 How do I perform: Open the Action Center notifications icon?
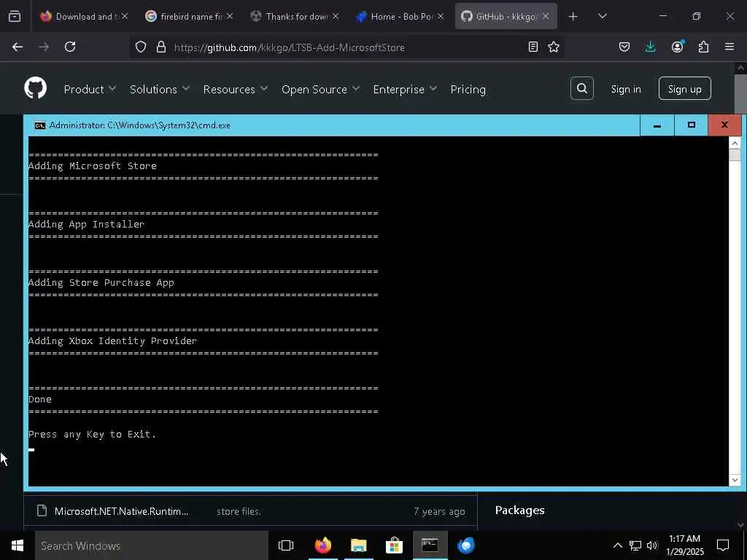point(723,545)
